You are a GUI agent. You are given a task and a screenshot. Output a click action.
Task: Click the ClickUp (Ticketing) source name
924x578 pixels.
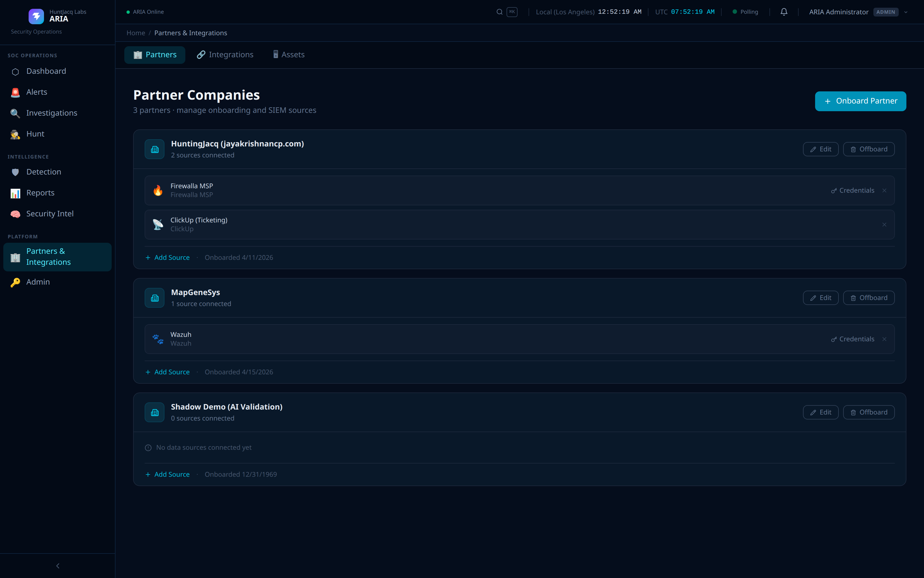[199, 220]
